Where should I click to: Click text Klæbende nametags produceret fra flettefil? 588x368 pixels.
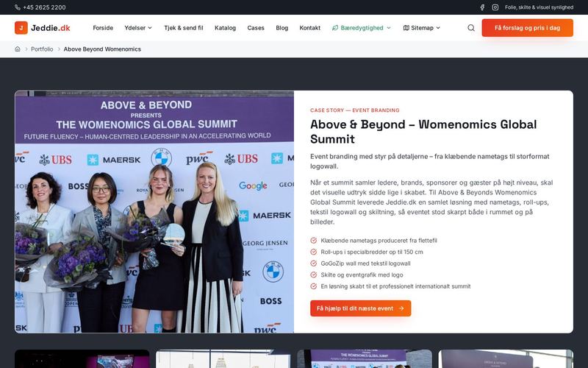379,241
